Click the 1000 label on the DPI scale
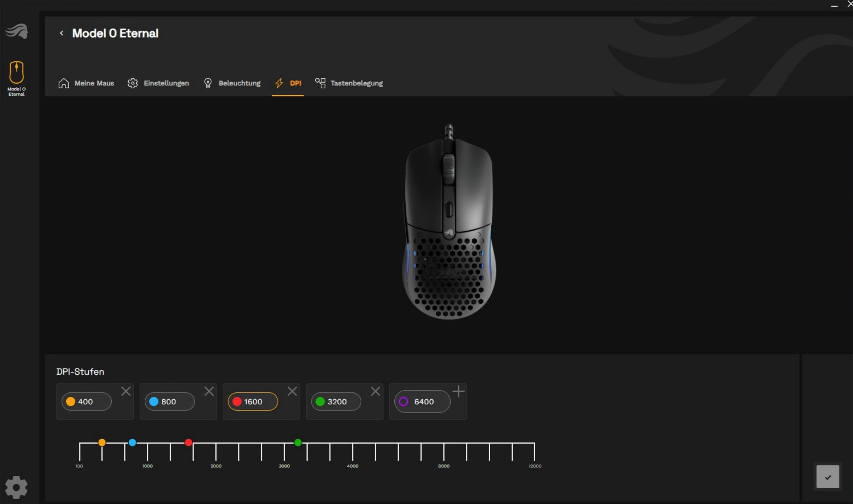This screenshot has width=853, height=504. (147, 466)
